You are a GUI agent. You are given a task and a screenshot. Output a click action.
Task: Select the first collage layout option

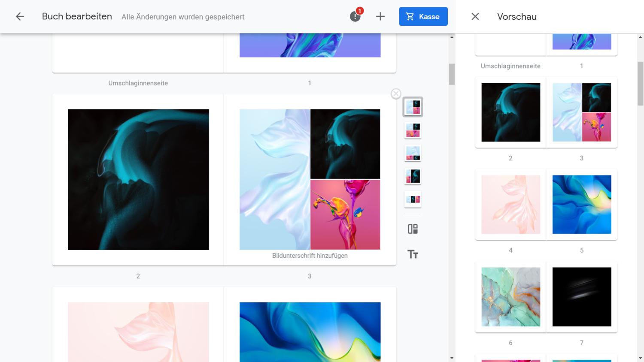[x=413, y=107]
